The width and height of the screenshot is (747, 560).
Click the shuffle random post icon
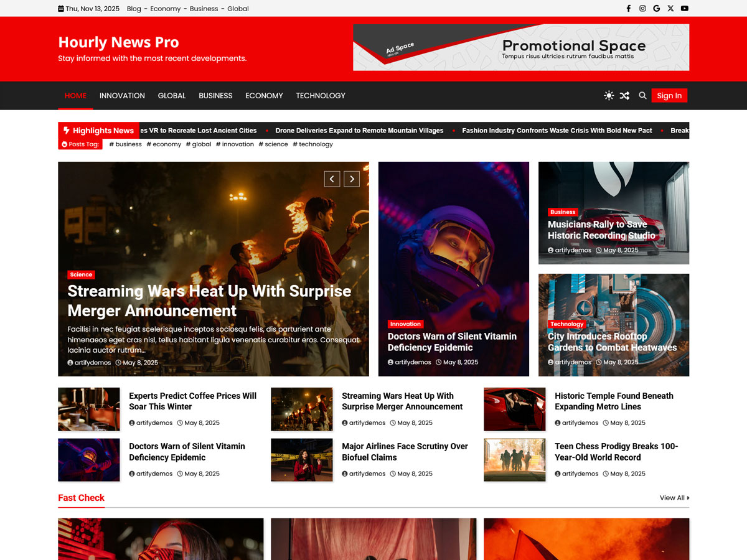(624, 96)
